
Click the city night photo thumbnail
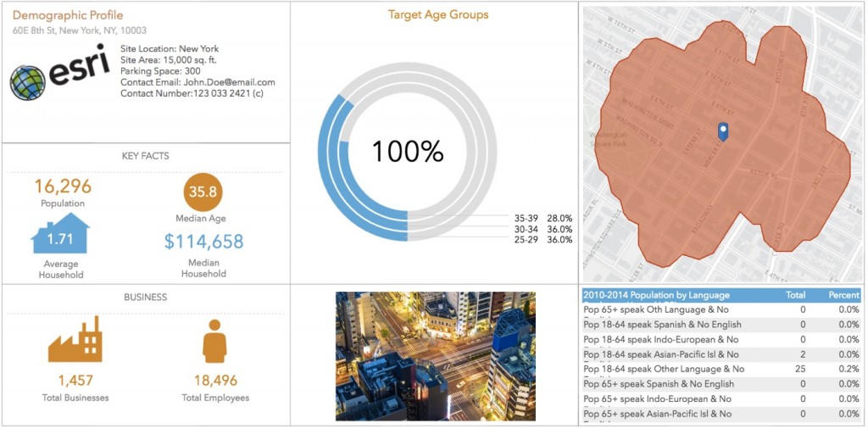tap(436, 356)
